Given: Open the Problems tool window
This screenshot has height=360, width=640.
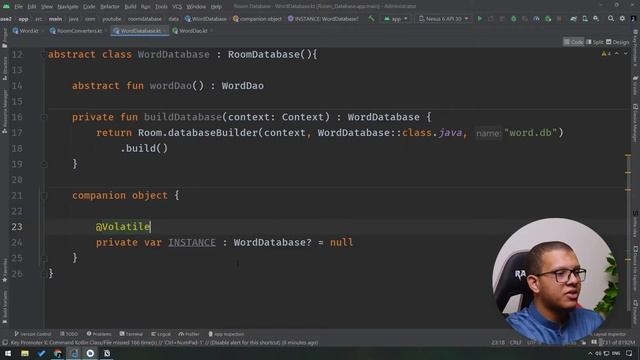Looking at the screenshot, I should coord(99,334).
